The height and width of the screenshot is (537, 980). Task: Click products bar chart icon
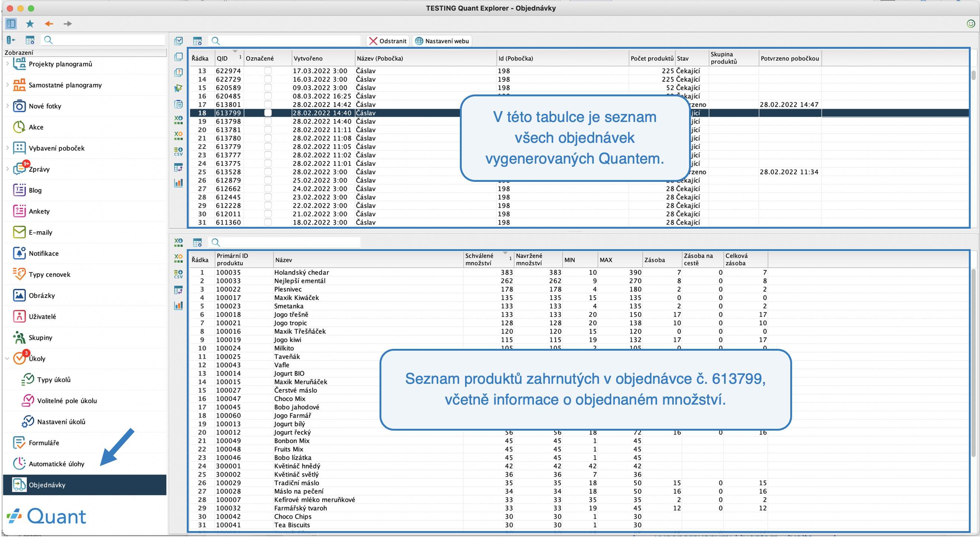[x=178, y=305]
